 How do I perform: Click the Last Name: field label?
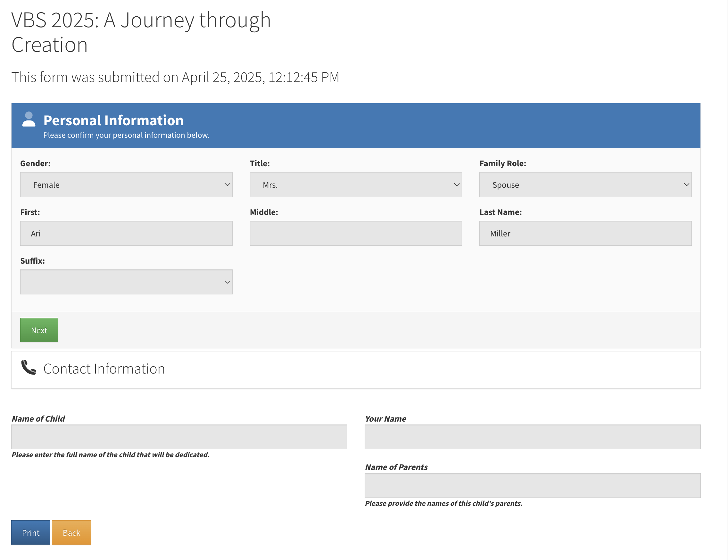pyautogui.click(x=501, y=212)
